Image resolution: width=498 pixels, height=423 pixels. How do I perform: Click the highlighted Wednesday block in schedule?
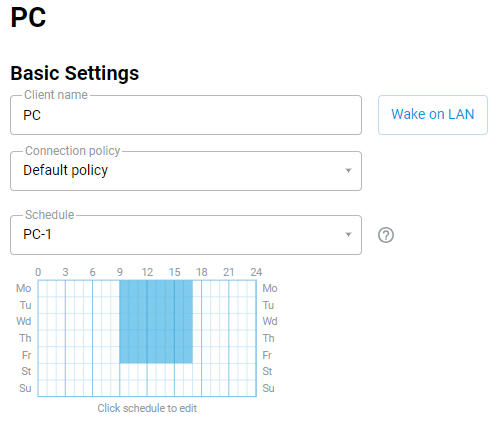(156, 322)
